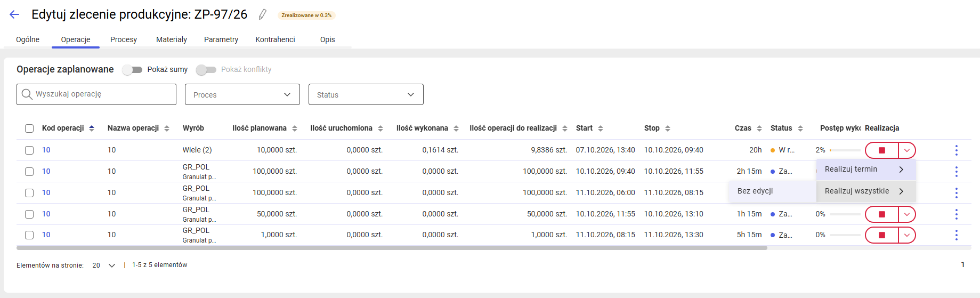Open three-dot menu for 1,0000 szt. row

point(957,235)
